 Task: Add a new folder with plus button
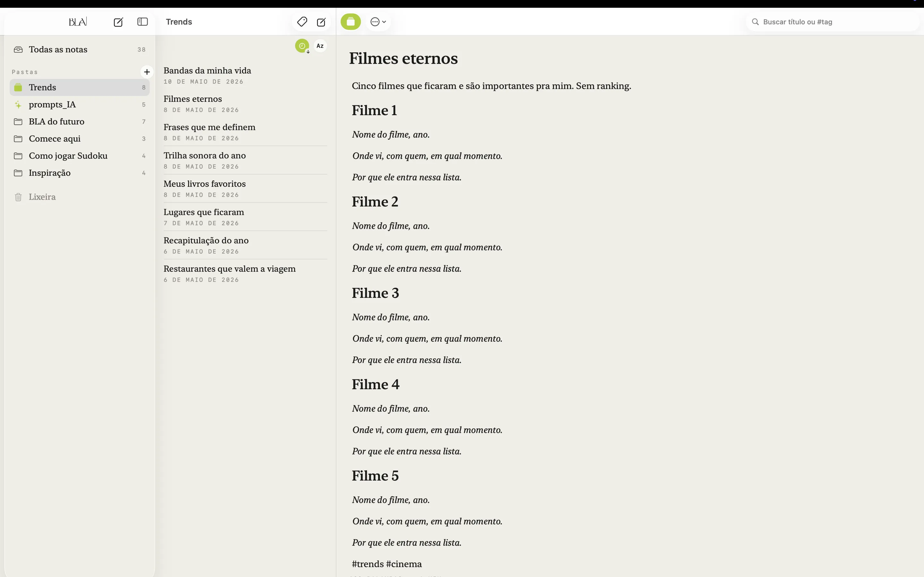pyautogui.click(x=147, y=72)
